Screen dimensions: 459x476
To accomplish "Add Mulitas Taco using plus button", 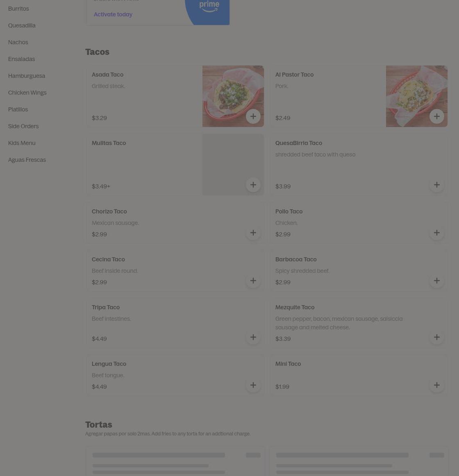I will [x=253, y=185].
